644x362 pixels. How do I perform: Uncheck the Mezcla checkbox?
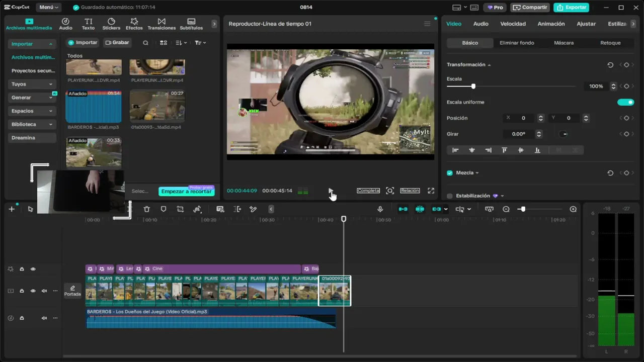tap(450, 173)
